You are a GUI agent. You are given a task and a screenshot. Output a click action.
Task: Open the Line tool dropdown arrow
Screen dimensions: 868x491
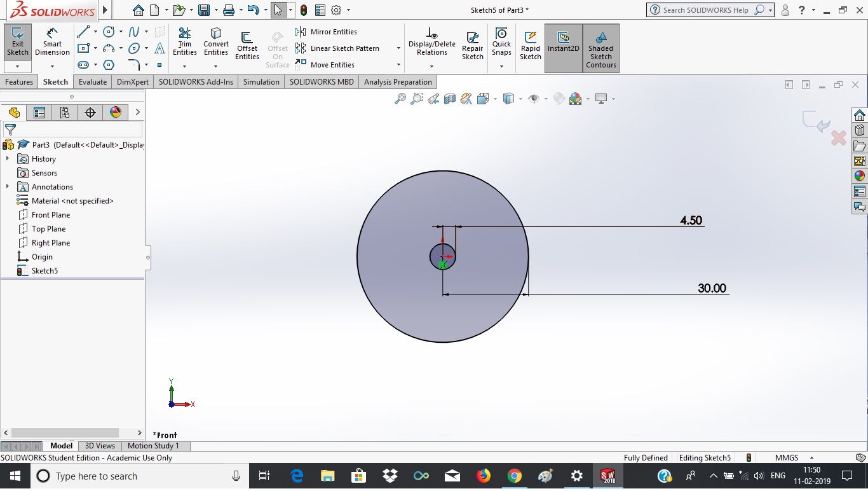pos(95,32)
